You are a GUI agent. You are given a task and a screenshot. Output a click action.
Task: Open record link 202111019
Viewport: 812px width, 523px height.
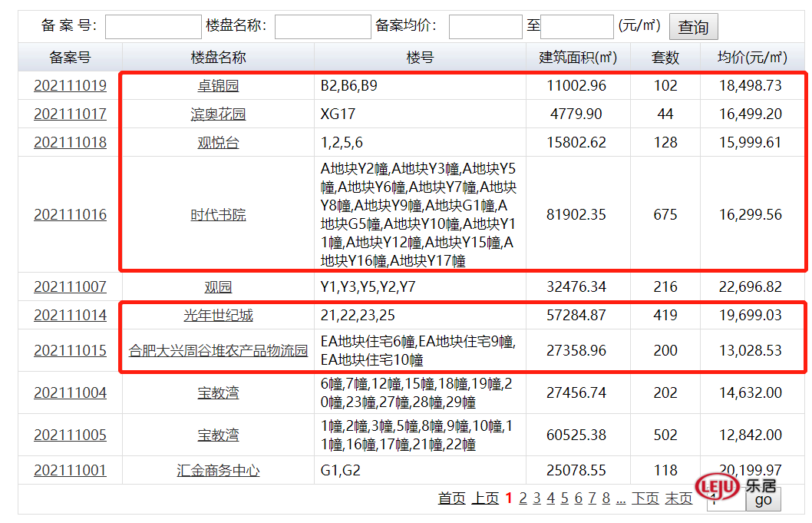[x=70, y=85]
